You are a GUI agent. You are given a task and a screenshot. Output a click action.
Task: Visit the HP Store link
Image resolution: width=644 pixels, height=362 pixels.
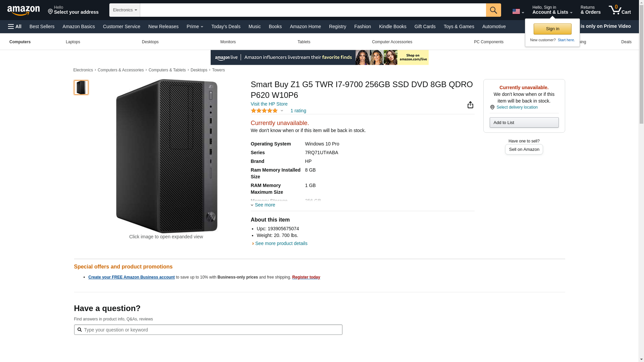coord(269,104)
